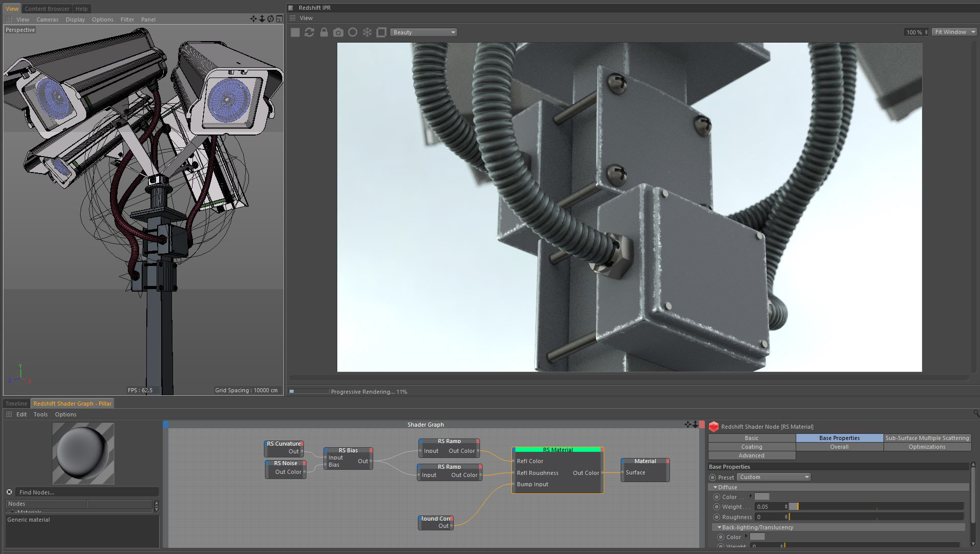Click the viewport move (pan) icon
The height and width of the screenshot is (554, 980).
click(254, 19)
